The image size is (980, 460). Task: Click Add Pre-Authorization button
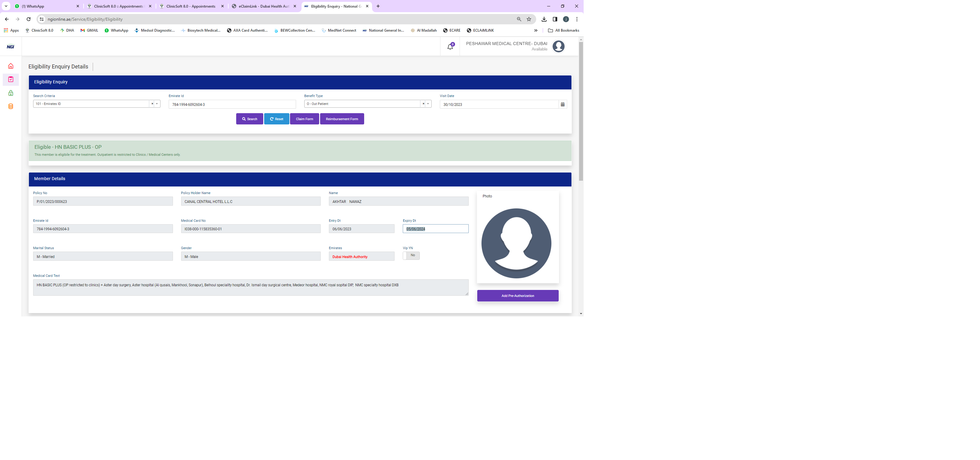517,296
